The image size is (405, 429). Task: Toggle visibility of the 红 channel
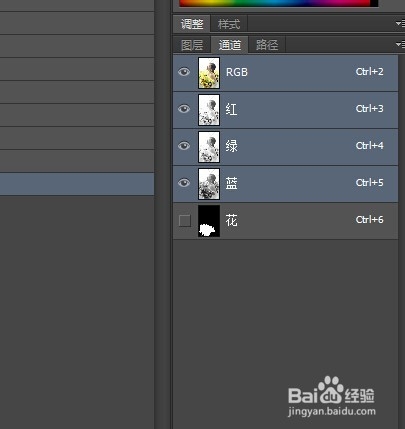(x=184, y=109)
